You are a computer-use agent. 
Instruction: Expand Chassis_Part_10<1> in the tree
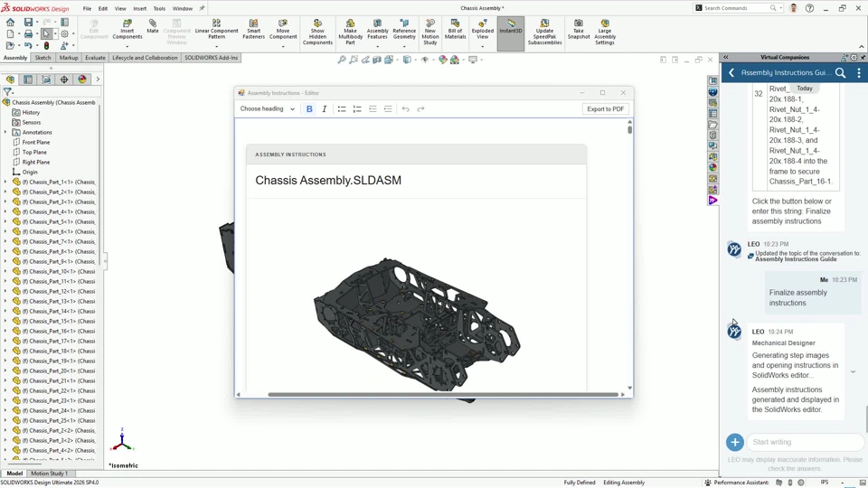[5, 272]
